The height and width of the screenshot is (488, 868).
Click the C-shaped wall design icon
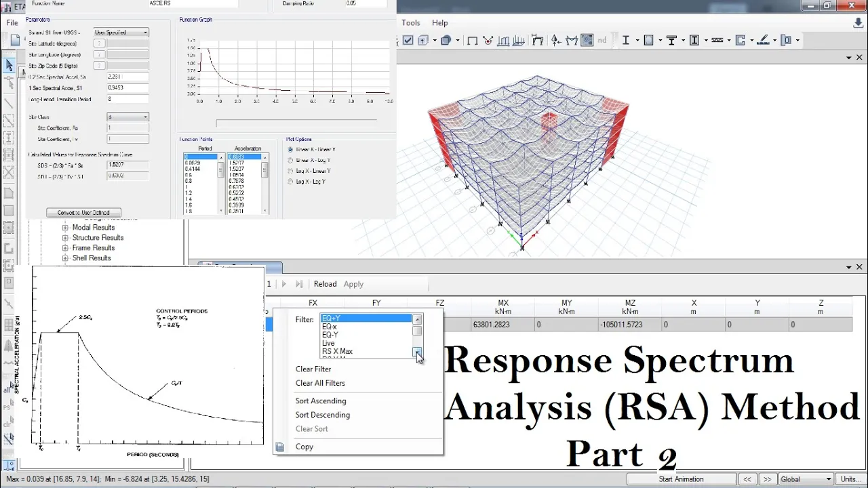click(x=740, y=40)
